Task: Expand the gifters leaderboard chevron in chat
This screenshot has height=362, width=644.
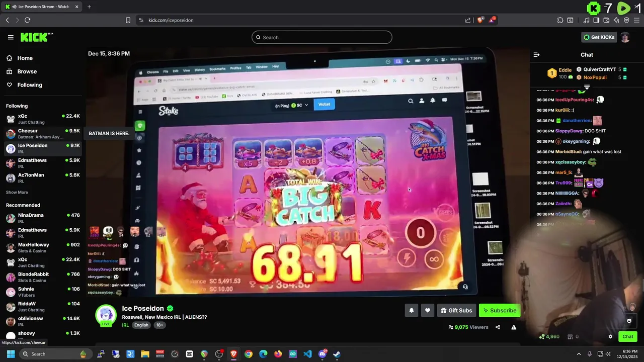Action: click(587, 87)
